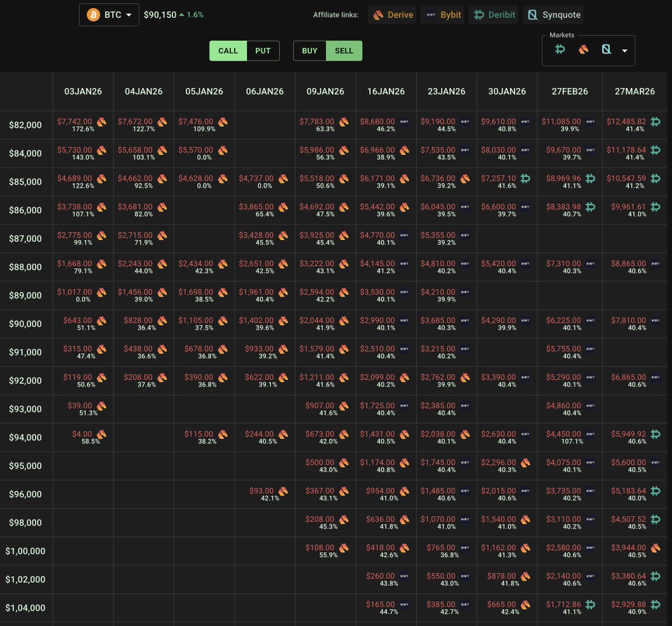Click Derive icon beside $2,296.00
Screen dimensions: 672x626
[x=525, y=462]
